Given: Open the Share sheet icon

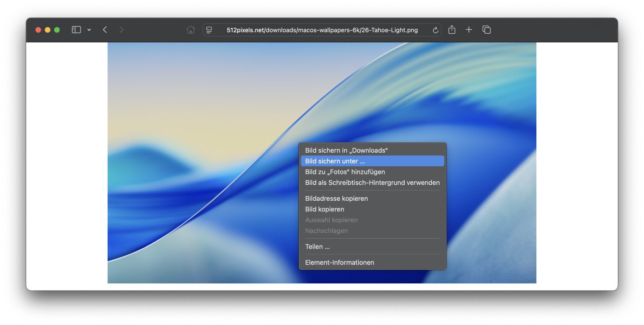Looking at the screenshot, I should click(452, 30).
